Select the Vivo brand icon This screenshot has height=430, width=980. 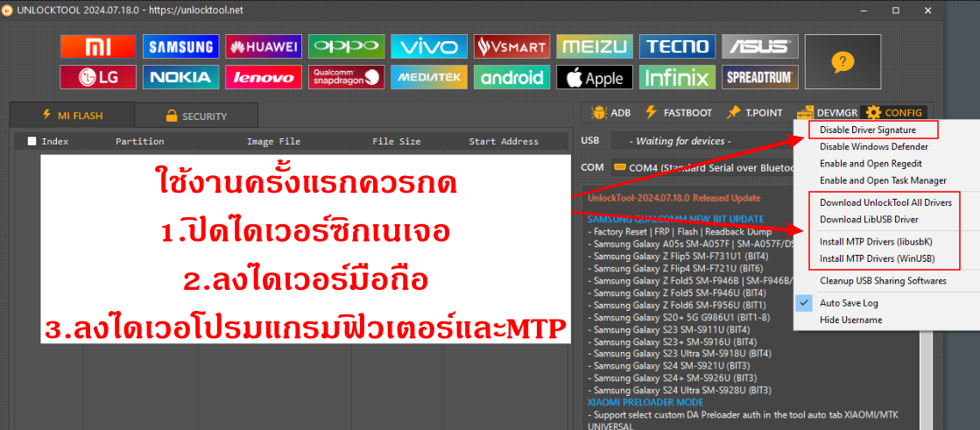[x=429, y=46]
